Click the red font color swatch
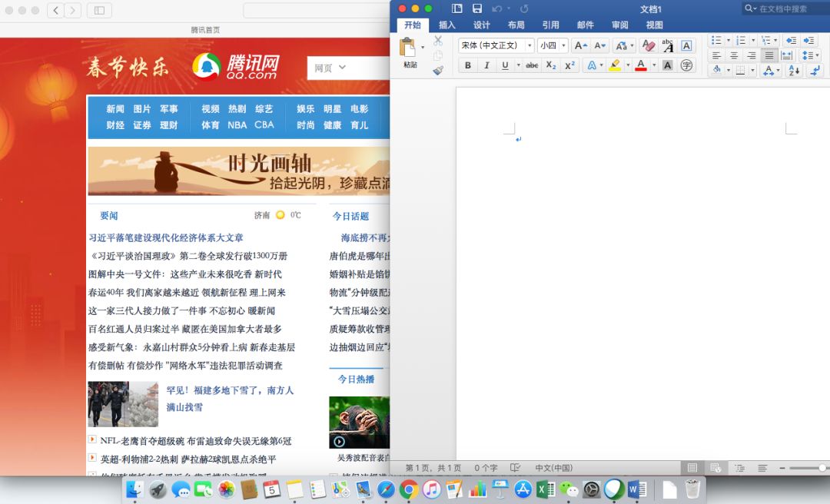This screenshot has height=504, width=830. coord(641,66)
